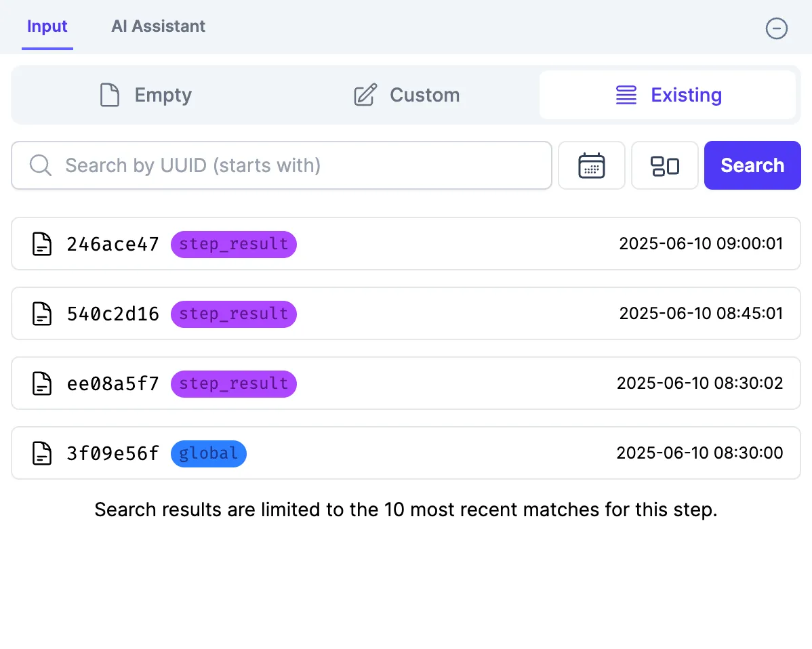This screenshot has height=649, width=812.
Task: Click the document icon beside 540c2d16
Action: point(42,314)
